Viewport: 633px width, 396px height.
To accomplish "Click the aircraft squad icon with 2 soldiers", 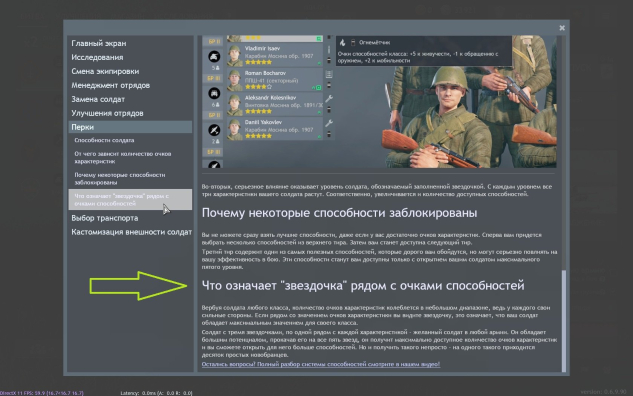I will (x=214, y=130).
